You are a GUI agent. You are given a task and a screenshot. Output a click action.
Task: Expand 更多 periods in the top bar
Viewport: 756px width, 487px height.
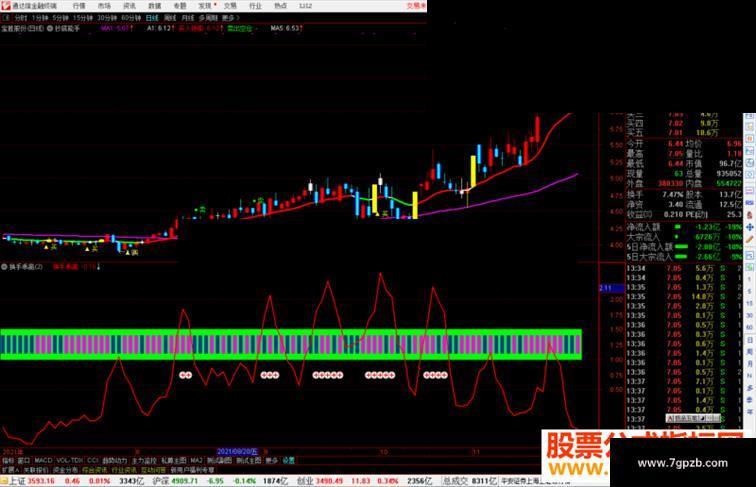tap(230, 18)
